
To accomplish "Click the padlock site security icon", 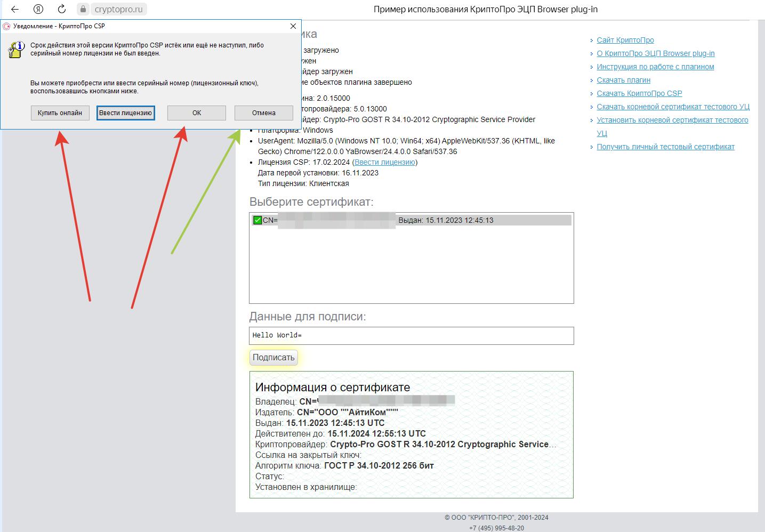I will click(x=82, y=9).
